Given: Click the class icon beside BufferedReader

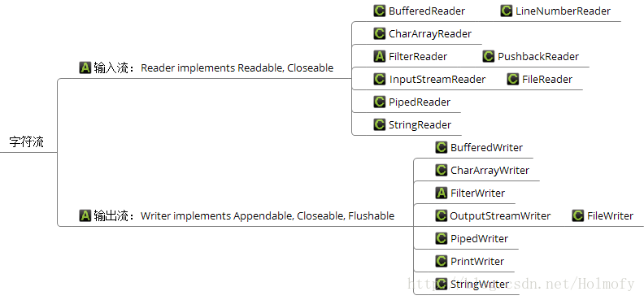Looking at the screenshot, I should (x=380, y=11).
